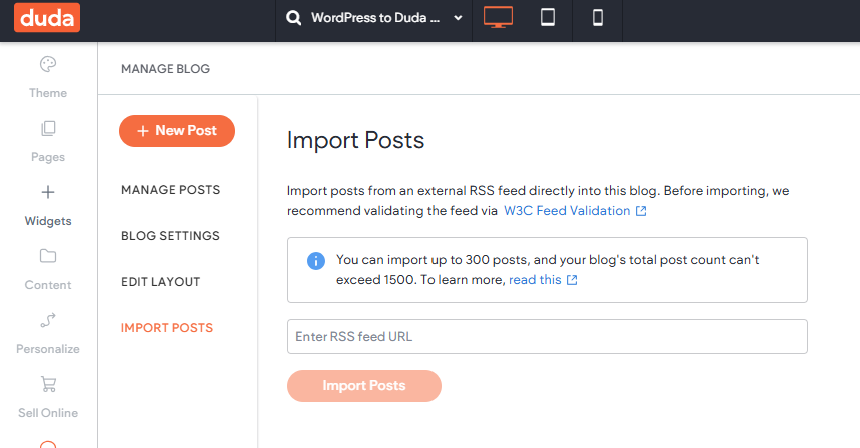Viewport: 860px width, 448px height.
Task: Open the Content folder icon
Action: pyautogui.click(x=48, y=256)
